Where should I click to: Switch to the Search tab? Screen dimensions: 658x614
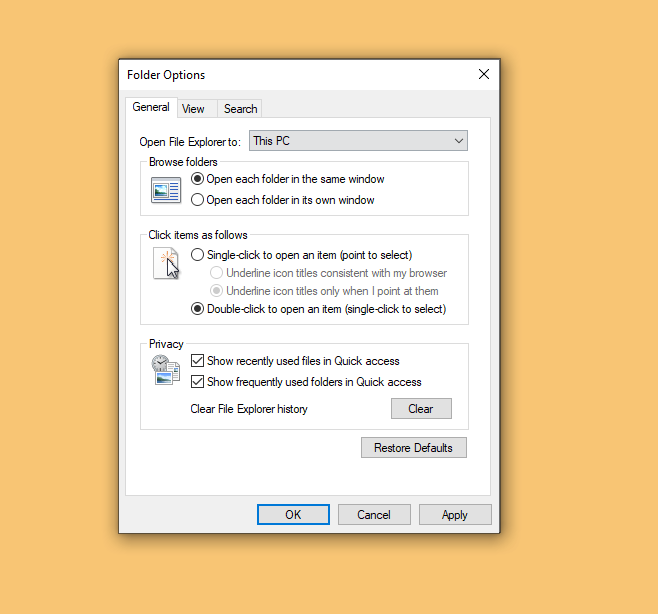click(x=240, y=109)
